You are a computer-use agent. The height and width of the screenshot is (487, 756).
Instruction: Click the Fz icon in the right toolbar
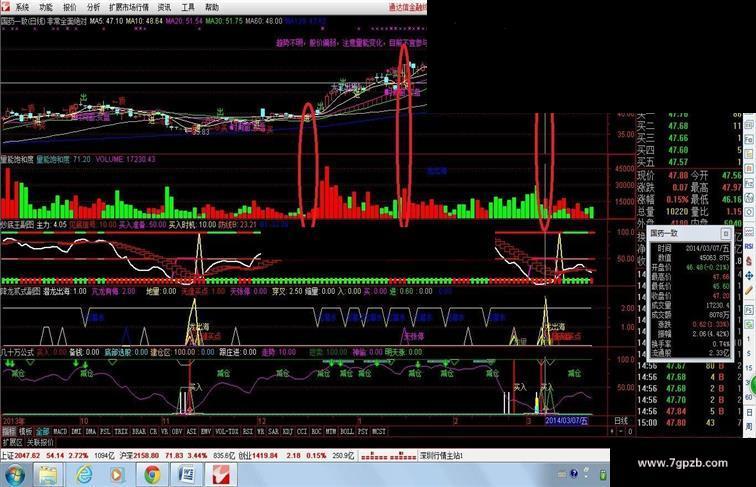click(x=749, y=183)
